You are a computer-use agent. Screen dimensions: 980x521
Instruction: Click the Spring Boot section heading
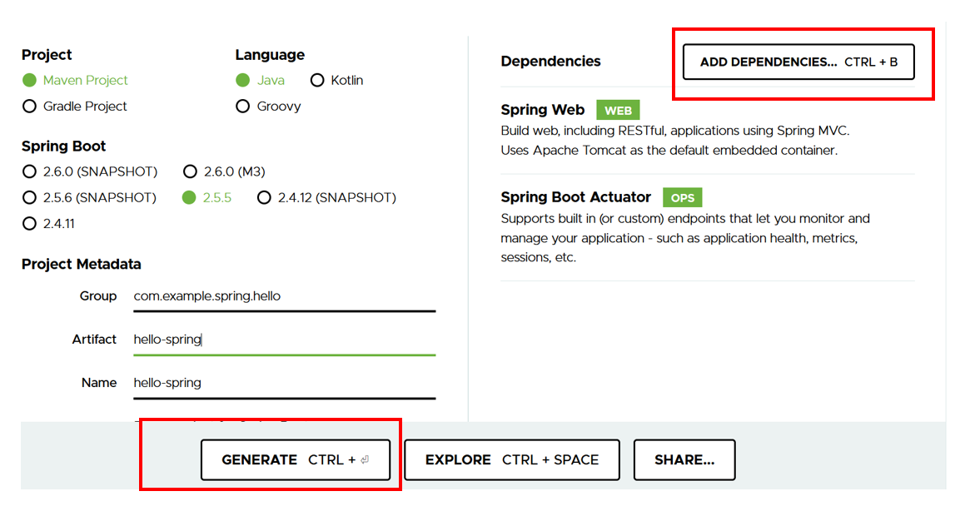click(64, 146)
